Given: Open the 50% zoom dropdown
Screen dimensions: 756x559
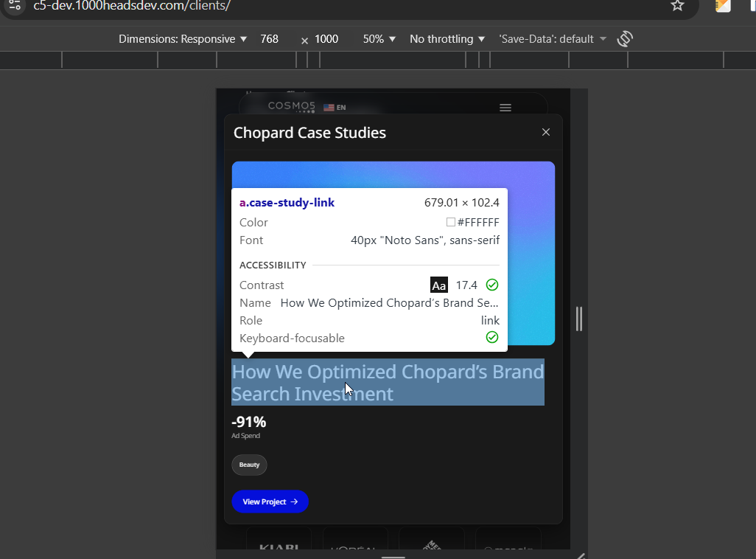Looking at the screenshot, I should 379,39.
